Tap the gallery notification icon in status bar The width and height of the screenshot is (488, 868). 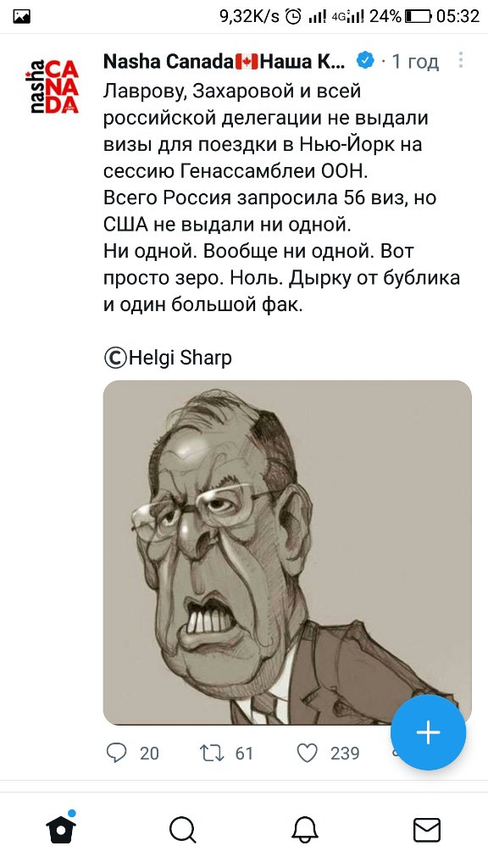tap(21, 17)
